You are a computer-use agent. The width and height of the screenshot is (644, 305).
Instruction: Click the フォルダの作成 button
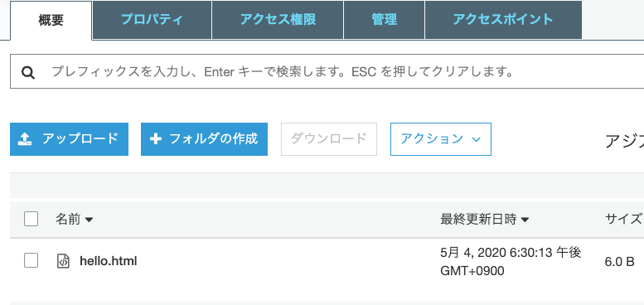(x=204, y=139)
